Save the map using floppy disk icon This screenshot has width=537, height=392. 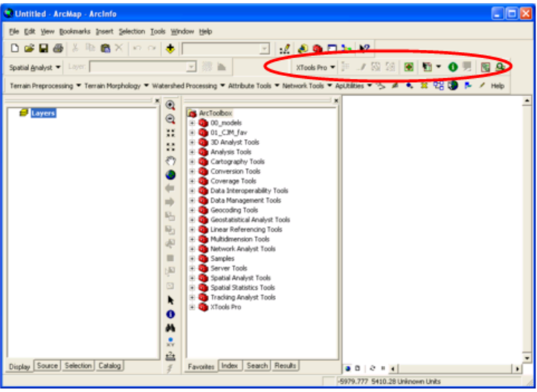click(x=43, y=48)
